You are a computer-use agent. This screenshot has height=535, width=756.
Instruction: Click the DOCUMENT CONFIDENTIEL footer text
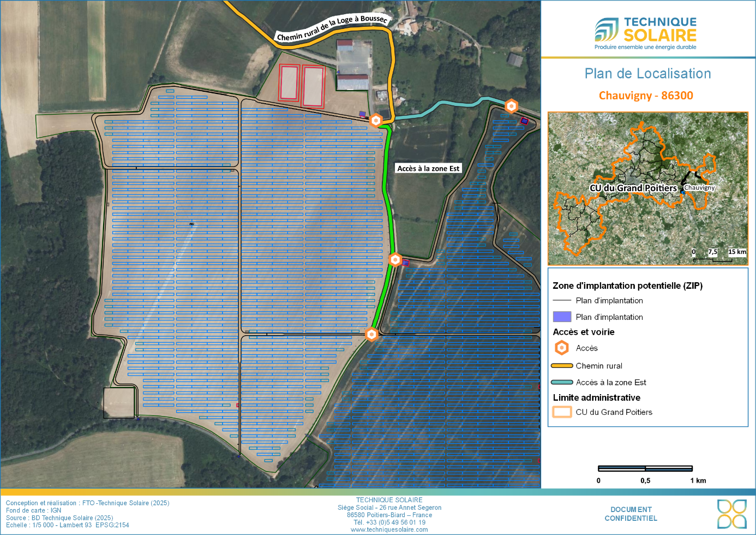pos(631,514)
